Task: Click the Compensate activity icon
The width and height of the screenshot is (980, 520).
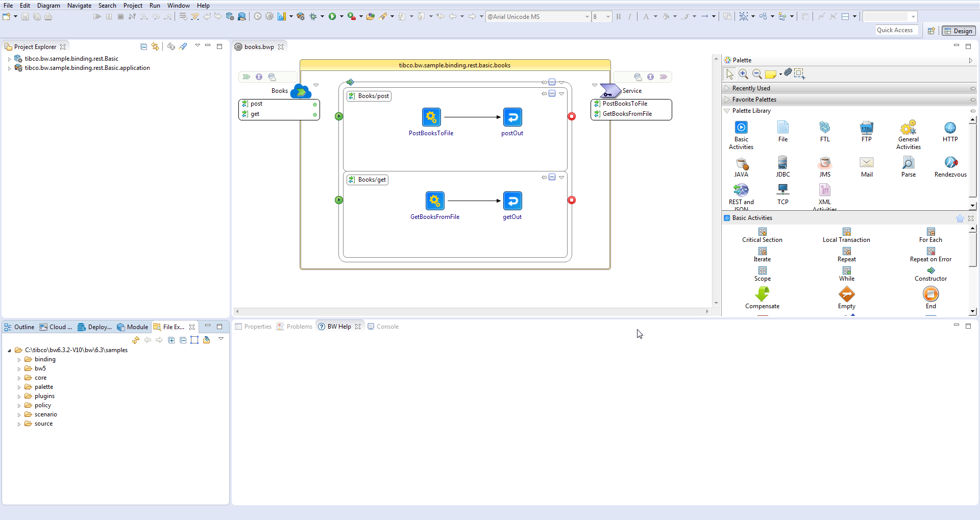Action: pos(762,294)
